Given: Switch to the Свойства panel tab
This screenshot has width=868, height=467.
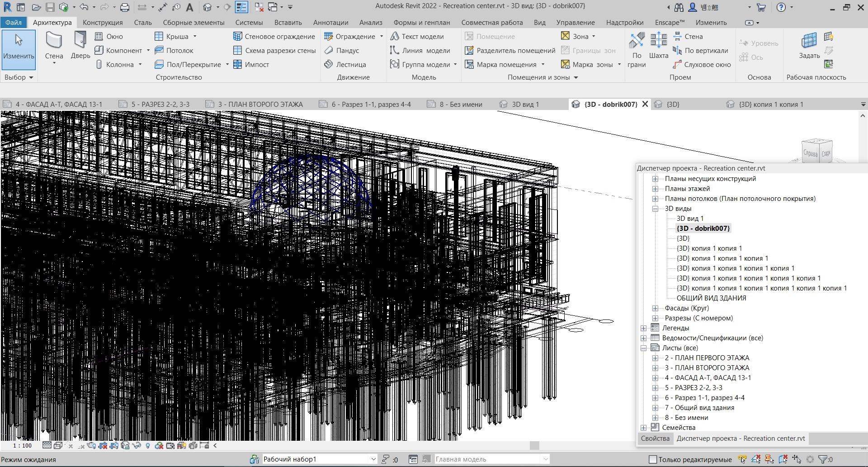Looking at the screenshot, I should pos(655,438).
